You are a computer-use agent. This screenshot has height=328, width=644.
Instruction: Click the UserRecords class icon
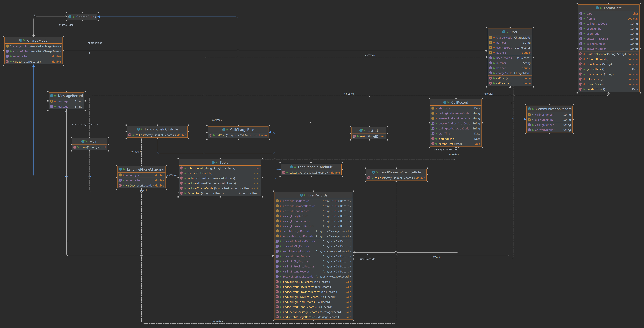(301, 195)
